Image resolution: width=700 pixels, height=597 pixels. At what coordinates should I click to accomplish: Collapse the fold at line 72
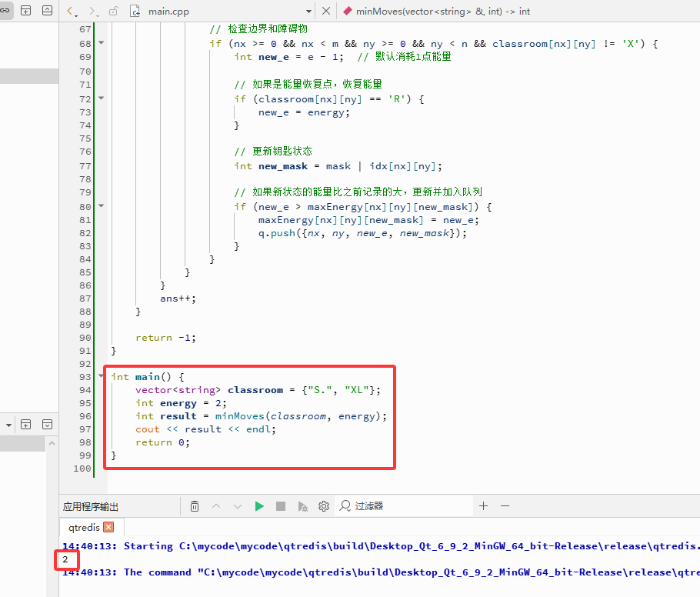[x=102, y=98]
